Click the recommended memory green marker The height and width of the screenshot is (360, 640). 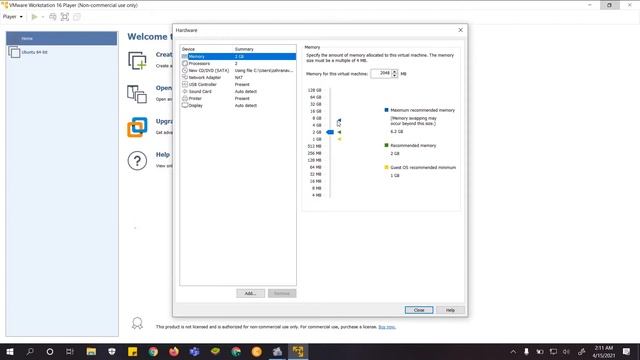339,132
